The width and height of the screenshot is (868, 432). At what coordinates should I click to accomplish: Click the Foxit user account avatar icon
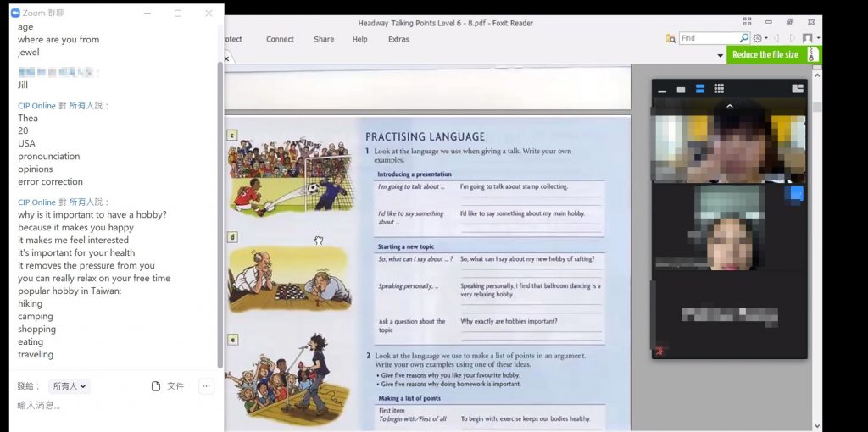(x=808, y=38)
